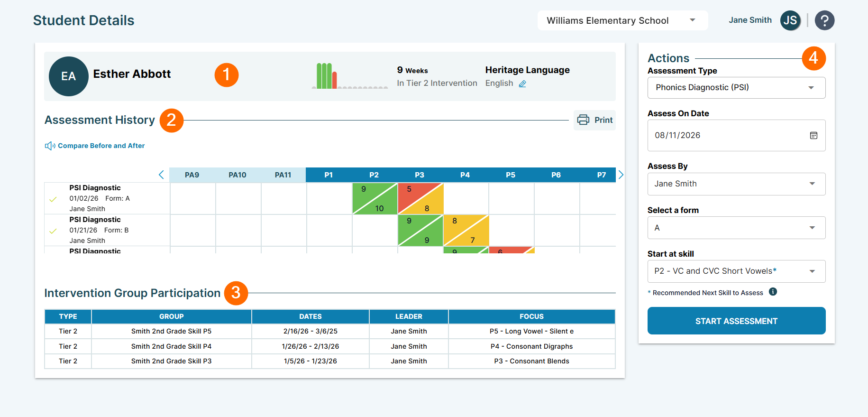Select the P4 skill column header
Image resolution: width=868 pixels, height=417 pixels.
coord(465,175)
